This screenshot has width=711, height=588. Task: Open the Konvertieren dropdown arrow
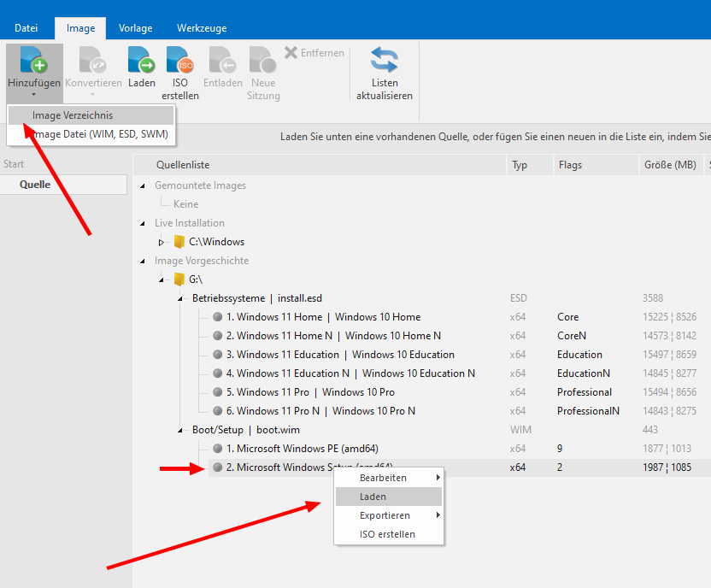click(93, 95)
